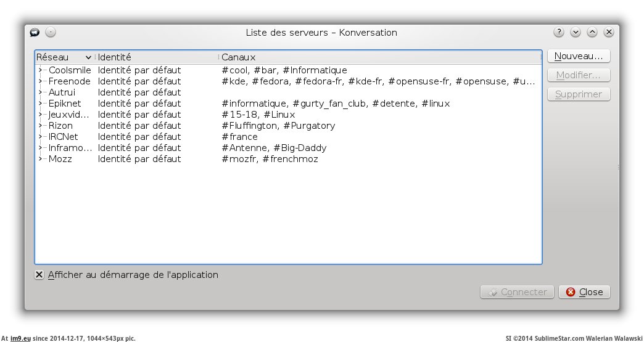
Task: Expand the Freenode network tree node
Action: click(41, 81)
